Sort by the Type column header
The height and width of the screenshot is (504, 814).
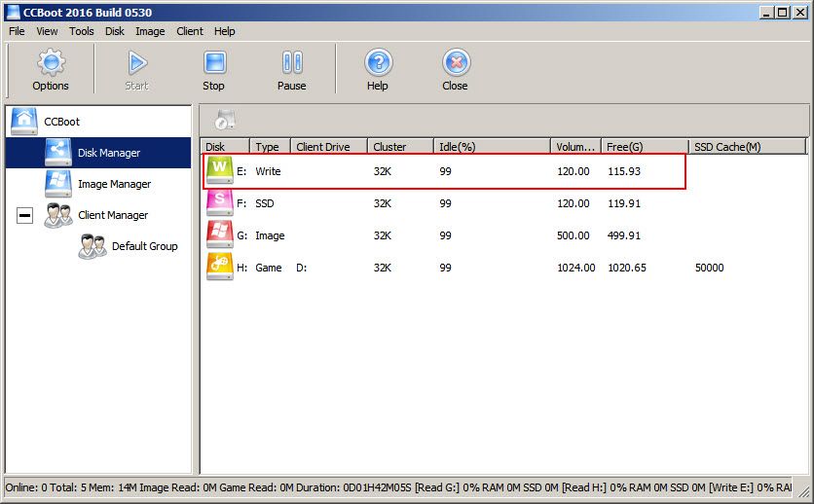point(270,147)
